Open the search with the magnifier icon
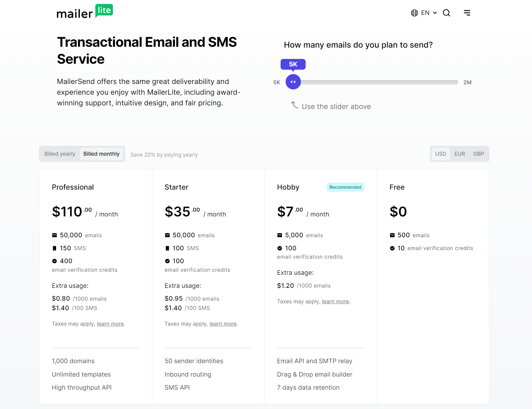This screenshot has width=532, height=409. pos(446,13)
